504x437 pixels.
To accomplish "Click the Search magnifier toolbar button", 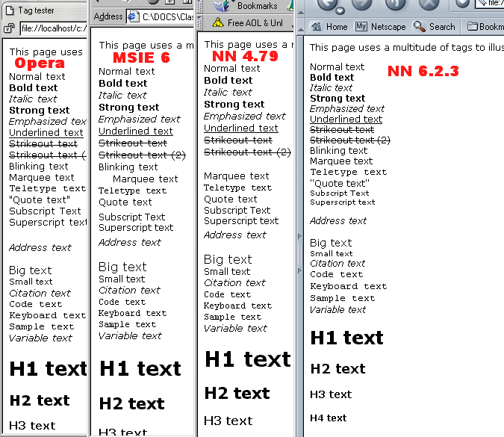I will click(x=434, y=26).
